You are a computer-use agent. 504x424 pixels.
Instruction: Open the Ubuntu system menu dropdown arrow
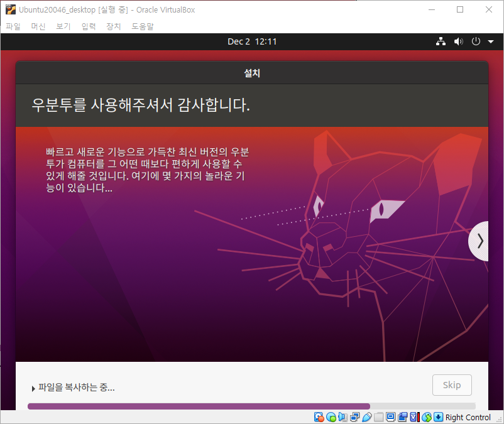tap(491, 41)
